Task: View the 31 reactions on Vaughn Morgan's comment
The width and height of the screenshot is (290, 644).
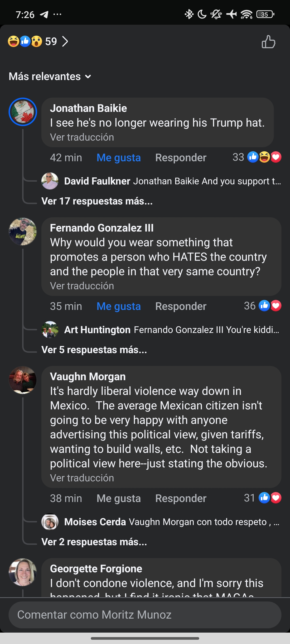Action: click(x=262, y=498)
